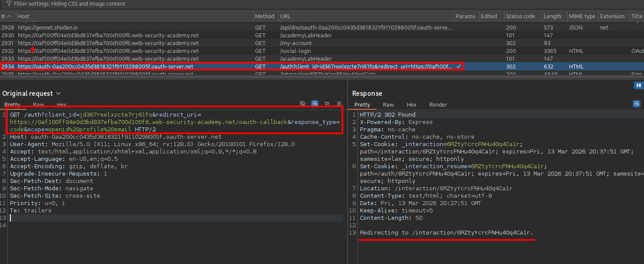This screenshot has height=264, width=644.
Task: Sort by the # column header
Action: click(x=3, y=16)
